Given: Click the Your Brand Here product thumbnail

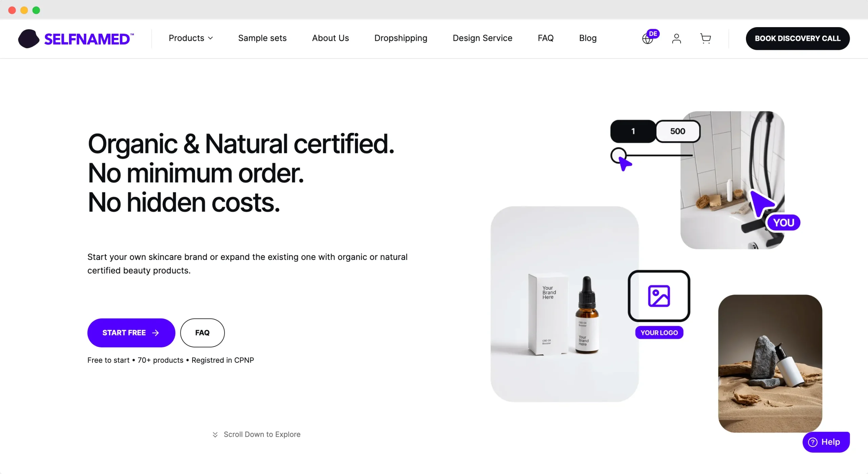Looking at the screenshot, I should point(565,304).
